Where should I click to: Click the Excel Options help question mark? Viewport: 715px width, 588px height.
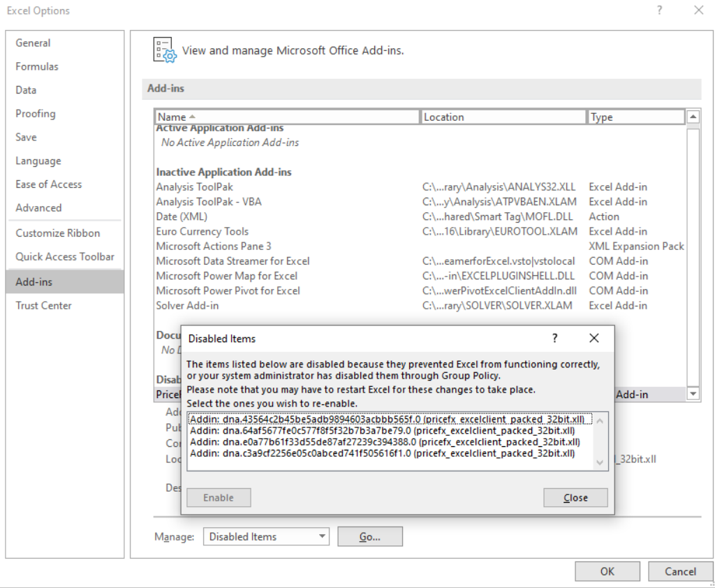coord(661,10)
